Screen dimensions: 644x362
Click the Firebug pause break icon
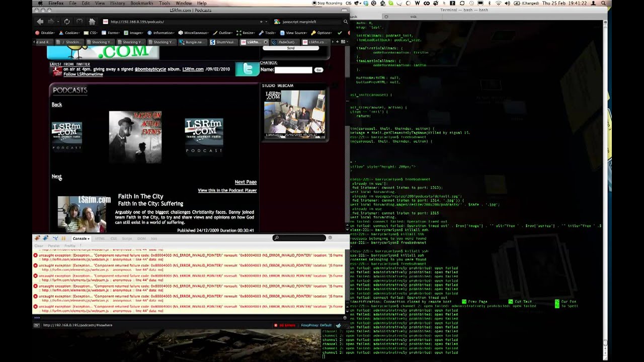point(63,238)
